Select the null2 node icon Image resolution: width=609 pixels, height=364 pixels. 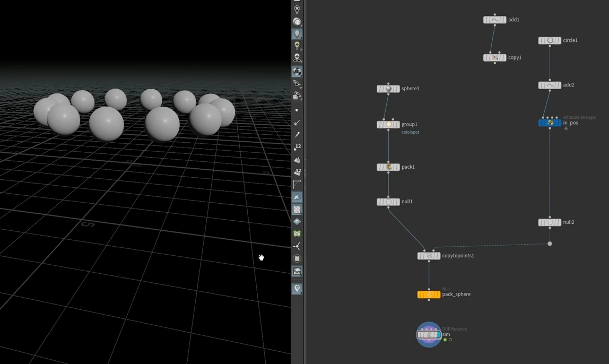coord(550,223)
